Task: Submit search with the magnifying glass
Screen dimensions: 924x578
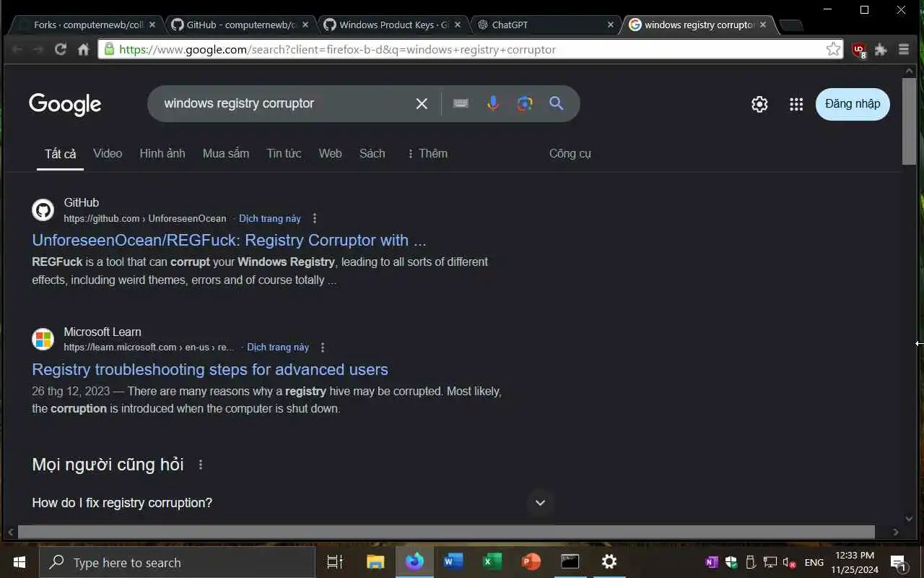Action: click(x=556, y=103)
